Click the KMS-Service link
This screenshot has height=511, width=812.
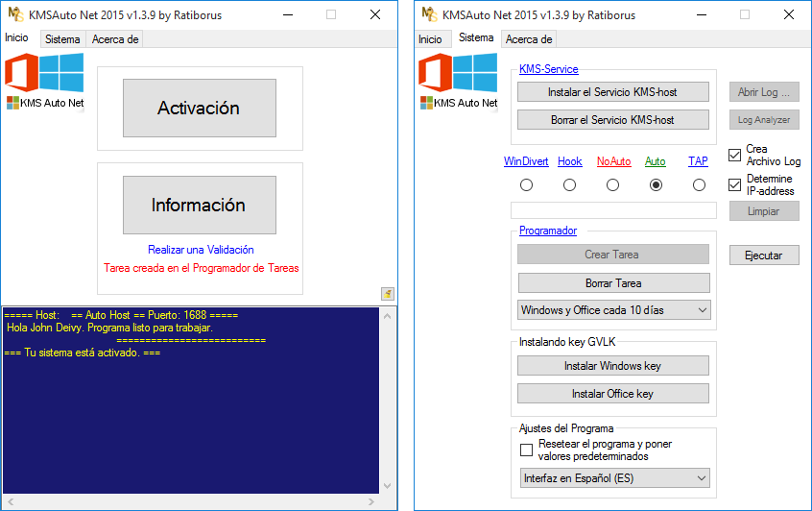click(548, 69)
